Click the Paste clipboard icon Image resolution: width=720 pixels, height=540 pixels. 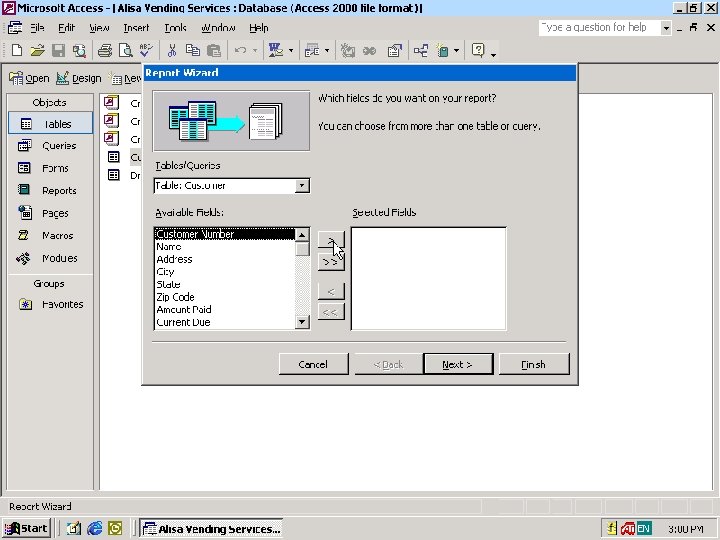coord(214,50)
